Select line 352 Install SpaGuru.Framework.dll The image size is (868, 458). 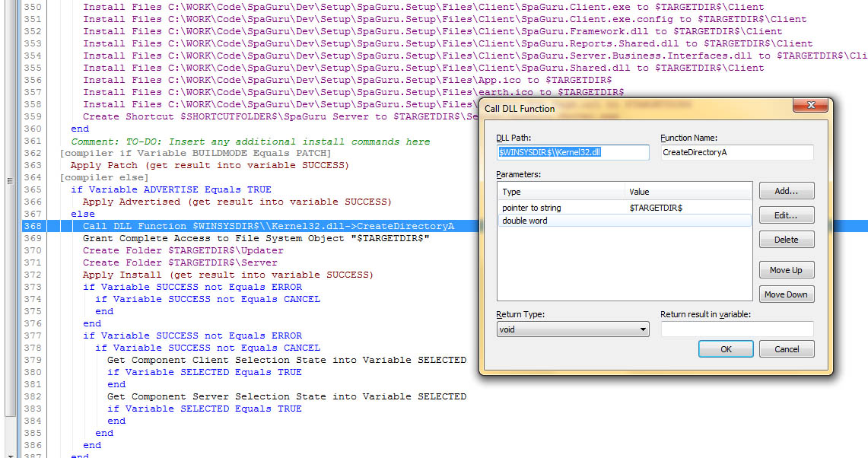[433, 31]
